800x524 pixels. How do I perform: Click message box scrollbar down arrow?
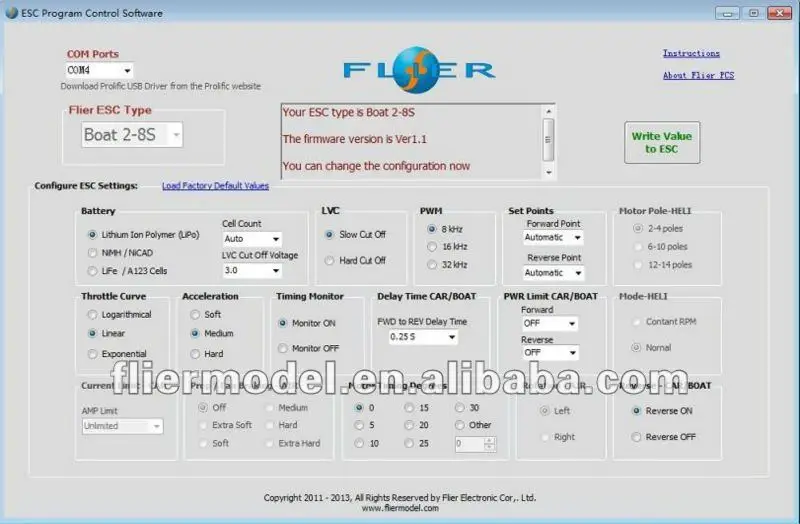point(549,172)
